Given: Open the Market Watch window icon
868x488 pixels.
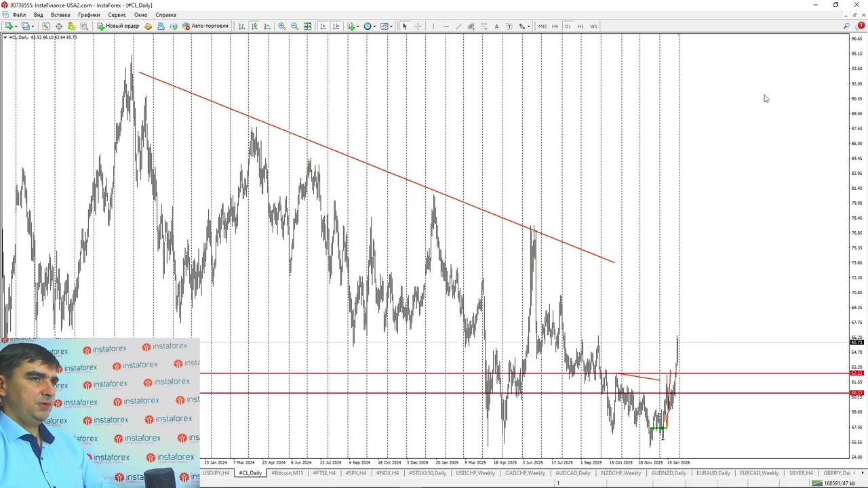Looking at the screenshot, I should [46, 26].
